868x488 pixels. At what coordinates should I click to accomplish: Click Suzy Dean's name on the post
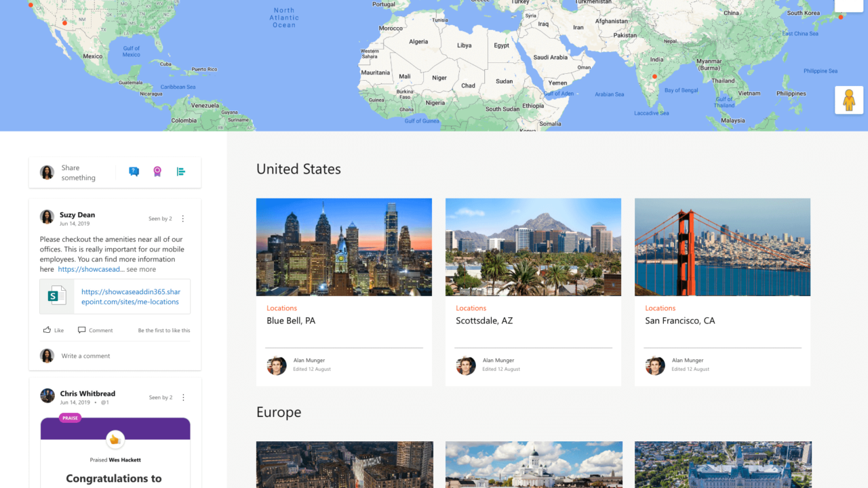[x=77, y=215]
